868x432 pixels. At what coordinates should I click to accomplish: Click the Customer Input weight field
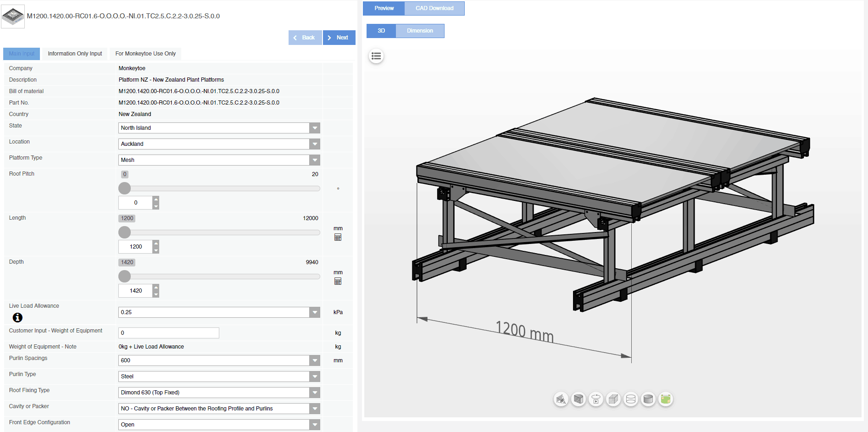pyautogui.click(x=168, y=332)
